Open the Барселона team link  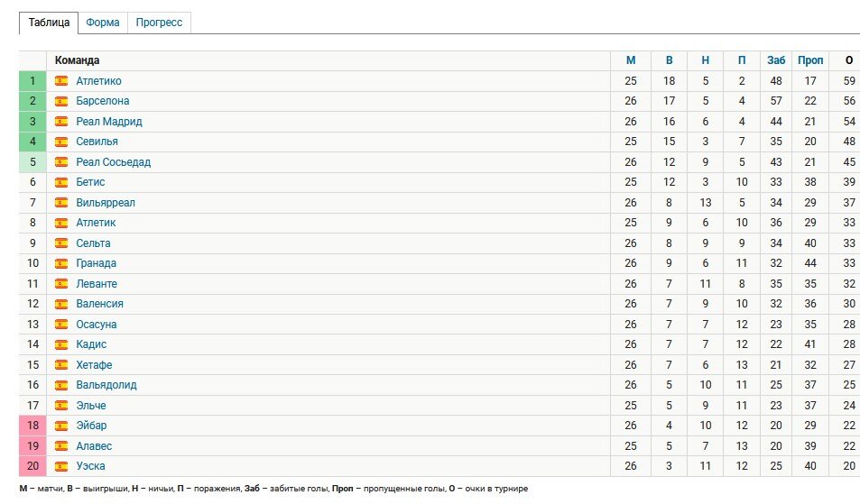click(103, 101)
